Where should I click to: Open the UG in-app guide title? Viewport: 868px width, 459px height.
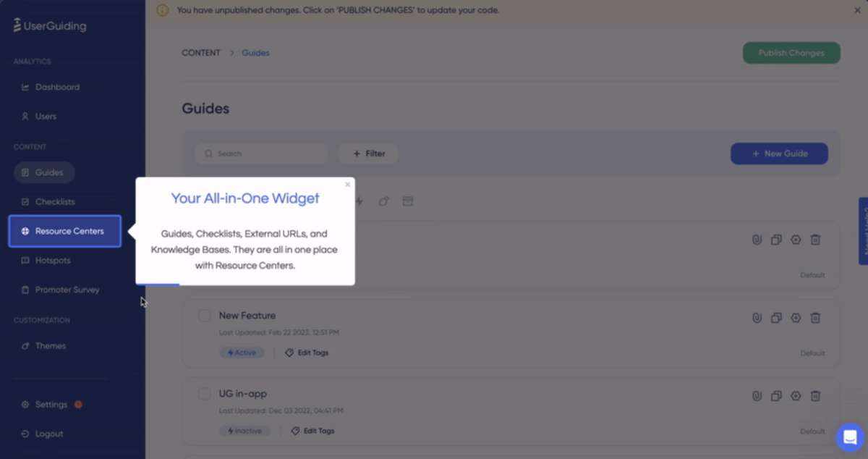(x=243, y=394)
